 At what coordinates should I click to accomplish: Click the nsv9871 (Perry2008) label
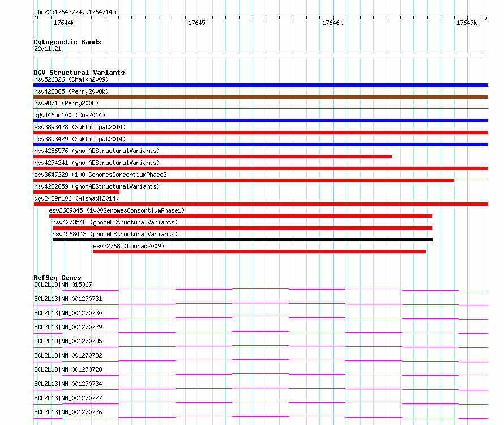tap(66, 103)
